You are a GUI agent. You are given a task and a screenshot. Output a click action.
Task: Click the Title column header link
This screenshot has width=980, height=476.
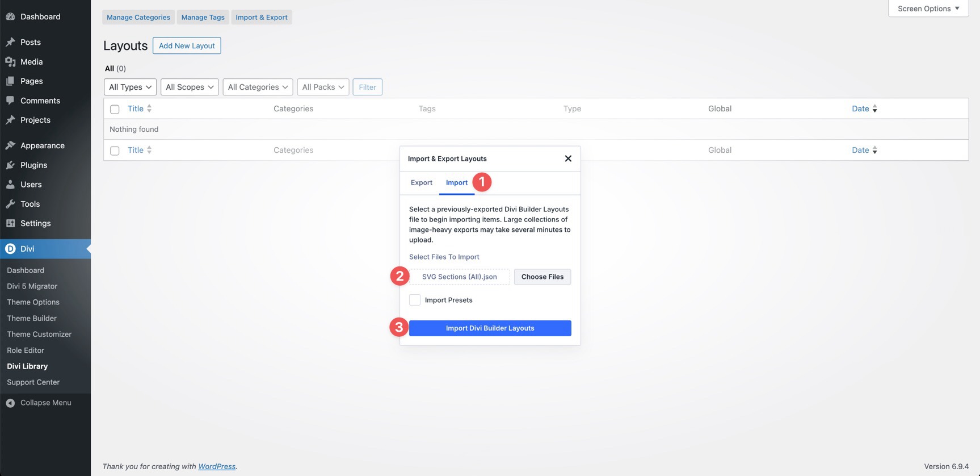136,108
